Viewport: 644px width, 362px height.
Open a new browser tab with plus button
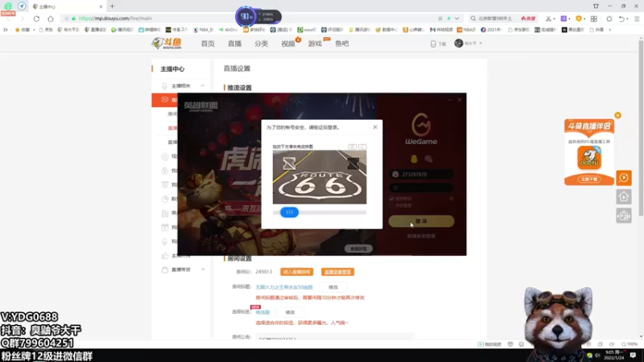pos(112,6)
